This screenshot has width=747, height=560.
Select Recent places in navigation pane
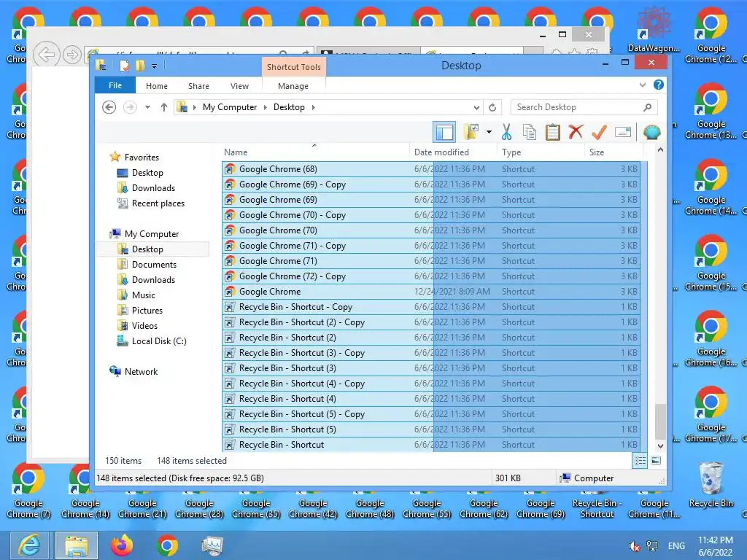click(158, 203)
